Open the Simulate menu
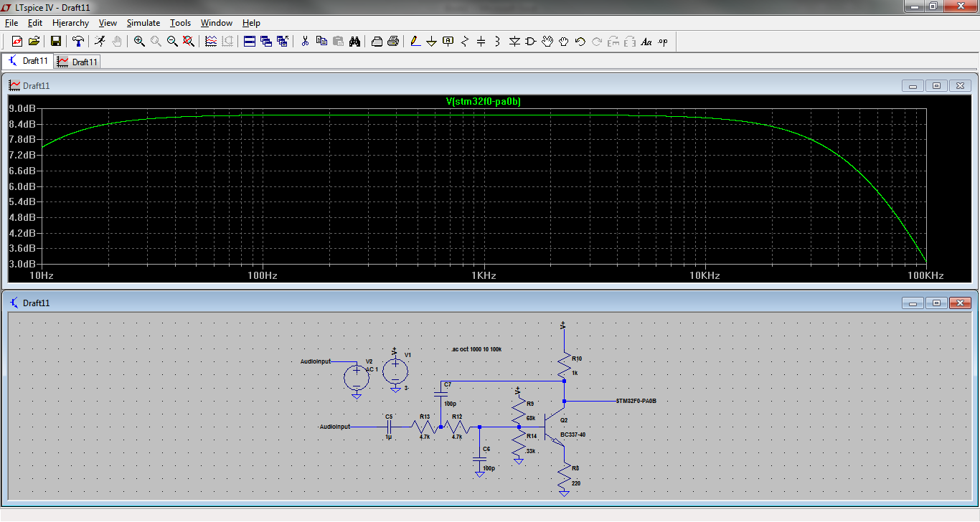Screen dimensions: 980x522 click(143, 23)
